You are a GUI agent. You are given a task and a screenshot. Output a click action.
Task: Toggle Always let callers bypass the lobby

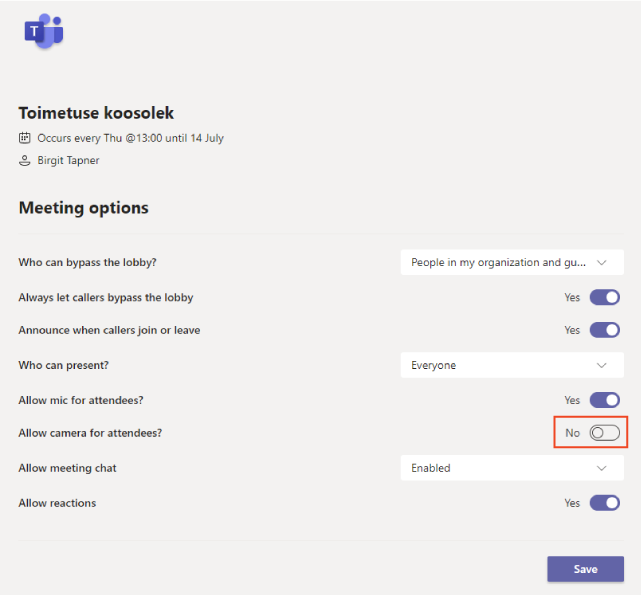pyautogui.click(x=605, y=297)
